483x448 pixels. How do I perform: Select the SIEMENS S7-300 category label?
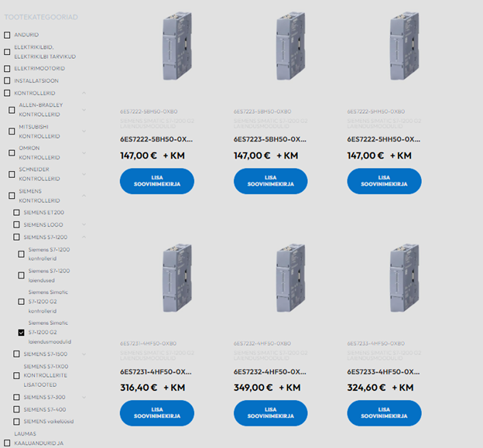click(x=44, y=397)
